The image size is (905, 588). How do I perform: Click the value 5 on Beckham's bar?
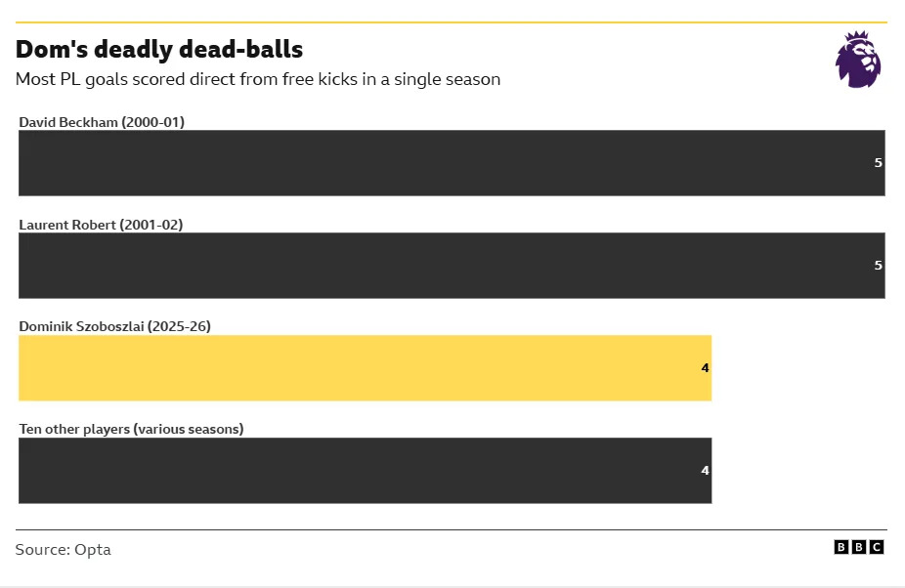click(878, 163)
